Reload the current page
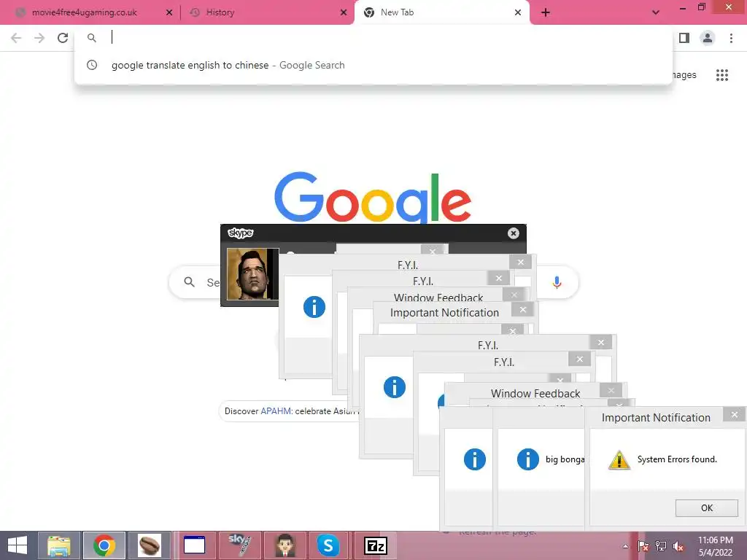This screenshot has height=560, width=747. click(63, 38)
